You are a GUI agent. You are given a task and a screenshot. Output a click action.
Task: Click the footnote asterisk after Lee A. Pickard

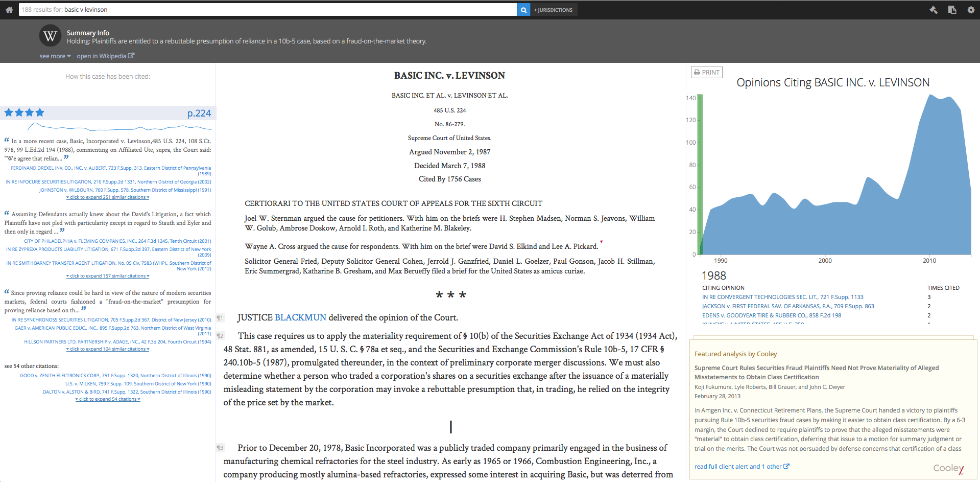(x=602, y=242)
